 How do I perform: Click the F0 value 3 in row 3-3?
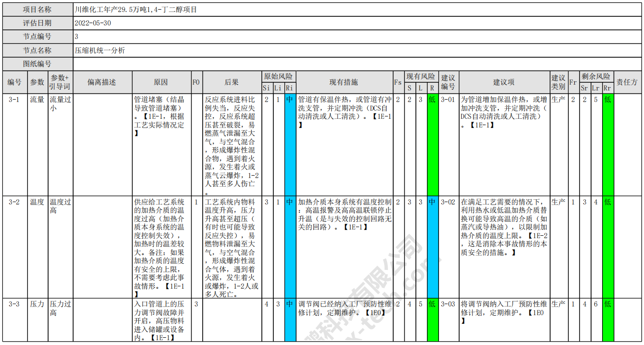click(x=196, y=319)
